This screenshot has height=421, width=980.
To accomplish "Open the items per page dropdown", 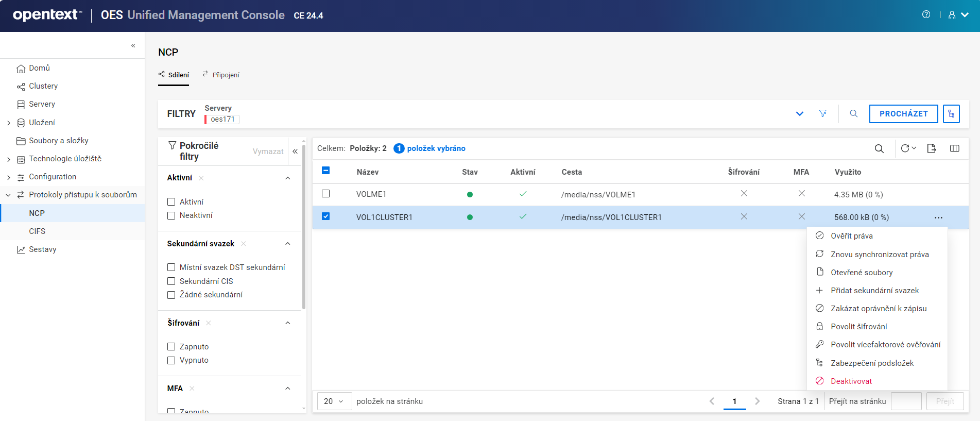I will (x=334, y=401).
